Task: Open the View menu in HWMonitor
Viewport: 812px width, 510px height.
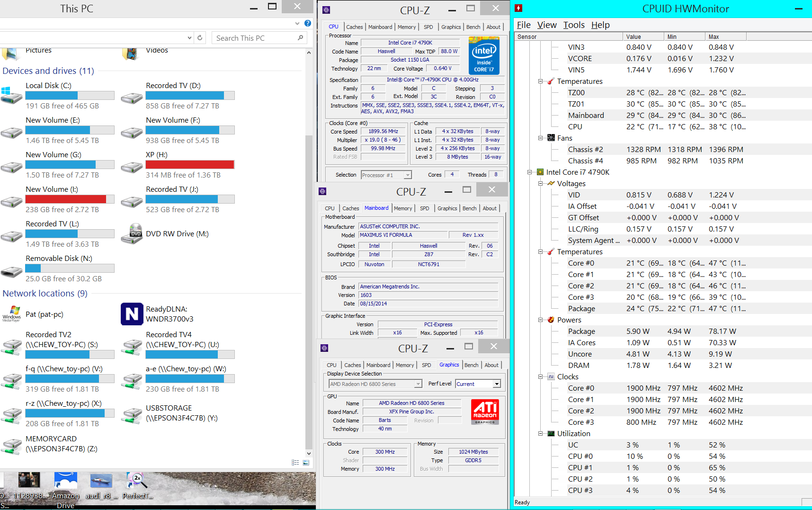Action: point(547,25)
